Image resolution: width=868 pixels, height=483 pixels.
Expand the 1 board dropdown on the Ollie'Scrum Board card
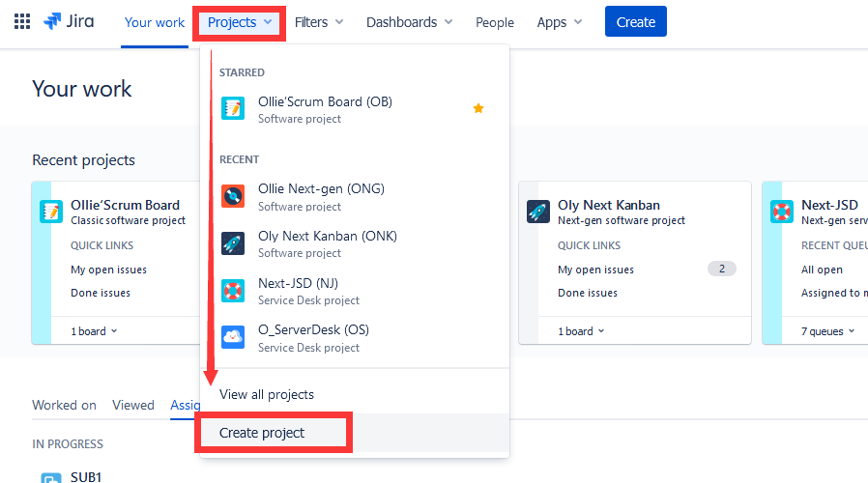(94, 331)
